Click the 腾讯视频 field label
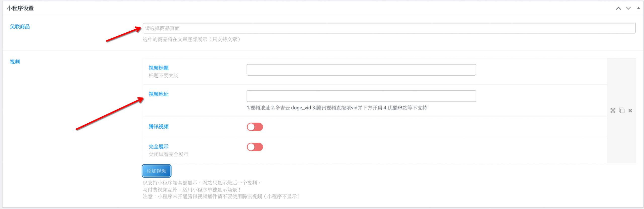Viewport: 644px width, 209px height. (158, 127)
